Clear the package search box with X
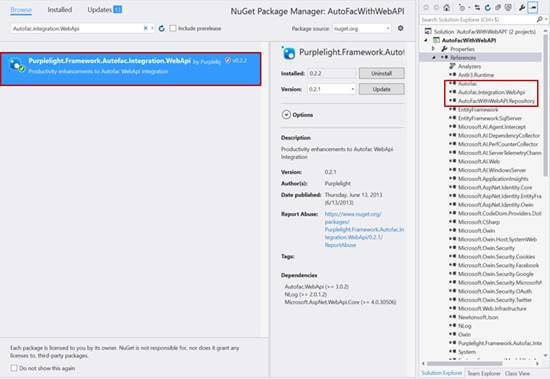550x379 pixels. click(x=146, y=28)
